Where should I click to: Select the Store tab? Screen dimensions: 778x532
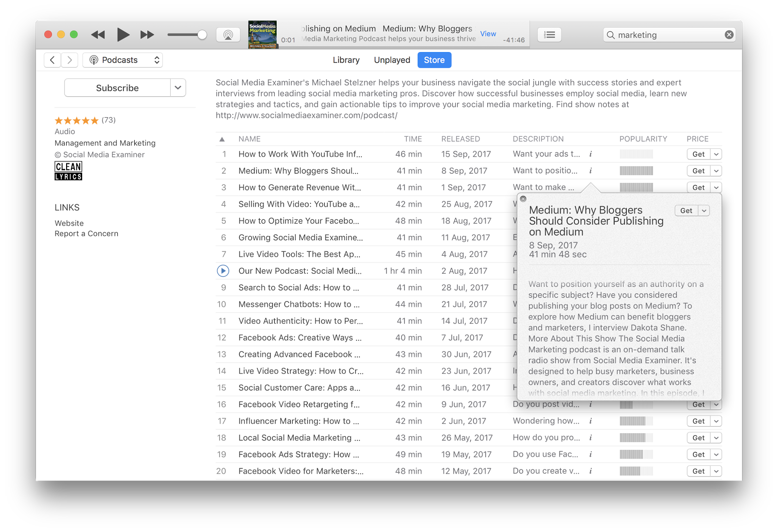click(434, 60)
